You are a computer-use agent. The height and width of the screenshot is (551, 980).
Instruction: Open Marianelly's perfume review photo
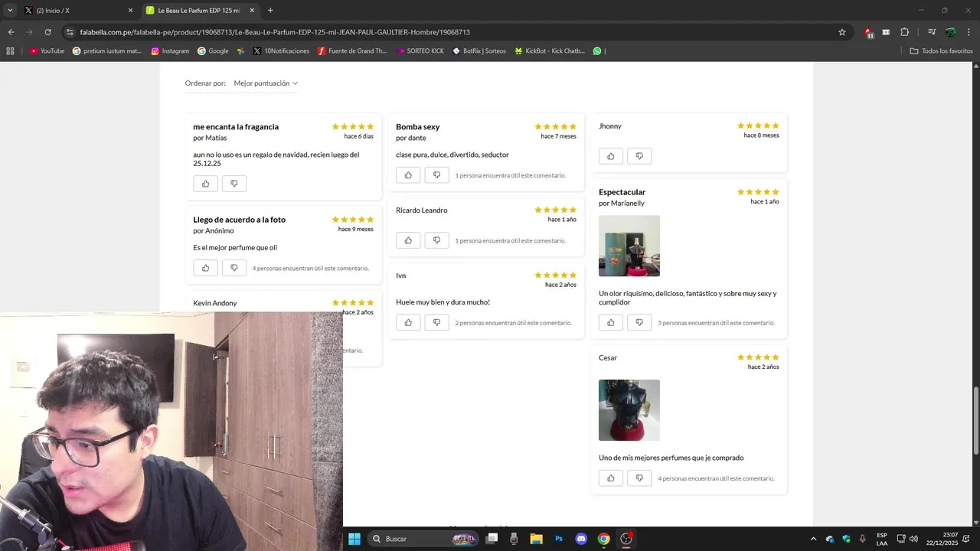coord(629,246)
